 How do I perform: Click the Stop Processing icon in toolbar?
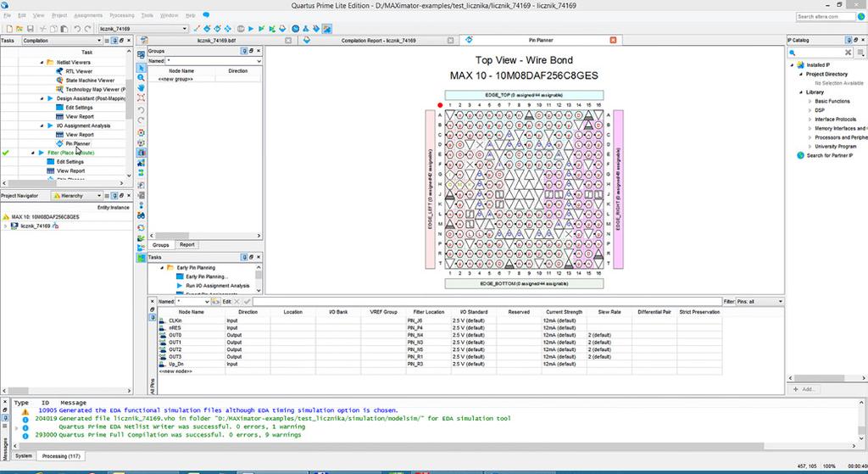coord(240,29)
